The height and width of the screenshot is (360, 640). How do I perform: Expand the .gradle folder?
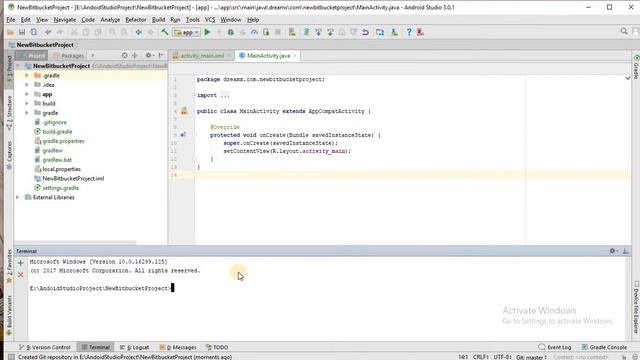(27, 76)
